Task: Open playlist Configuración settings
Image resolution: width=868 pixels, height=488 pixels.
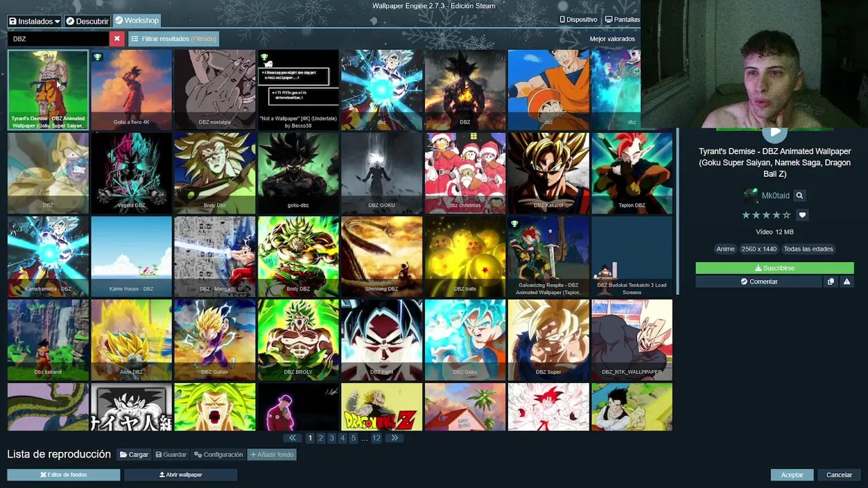Action: point(218,455)
